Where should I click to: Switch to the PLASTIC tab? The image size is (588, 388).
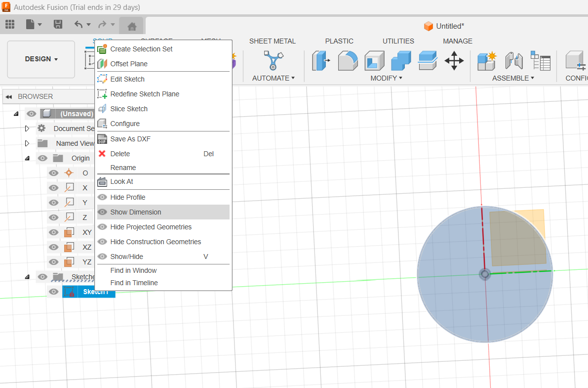tap(339, 42)
